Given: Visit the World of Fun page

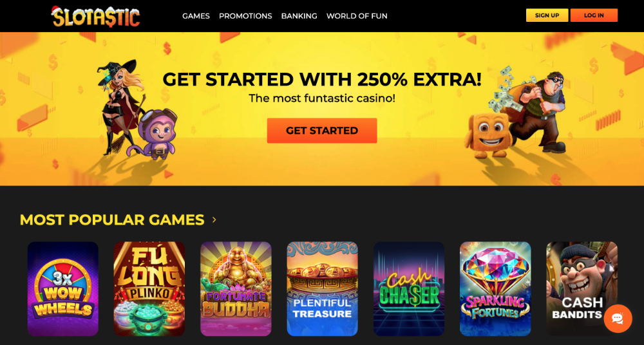Looking at the screenshot, I should (357, 16).
